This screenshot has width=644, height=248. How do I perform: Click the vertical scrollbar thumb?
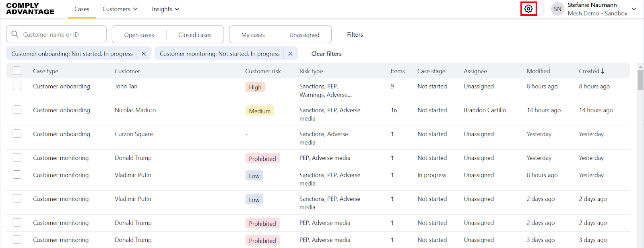(x=640, y=80)
